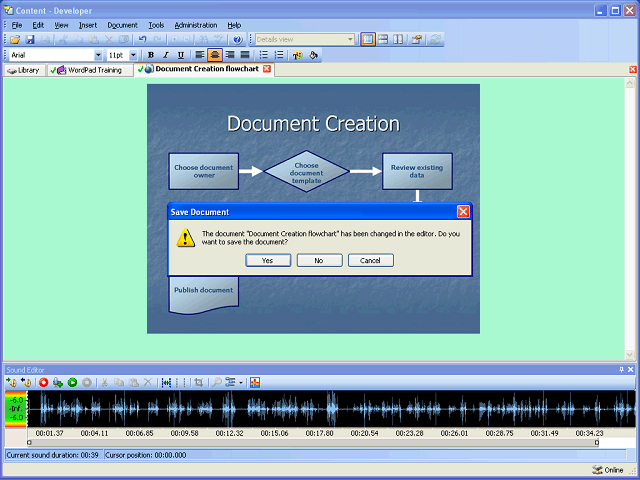Open the Document menu
The width and height of the screenshot is (640, 480).
(x=122, y=25)
